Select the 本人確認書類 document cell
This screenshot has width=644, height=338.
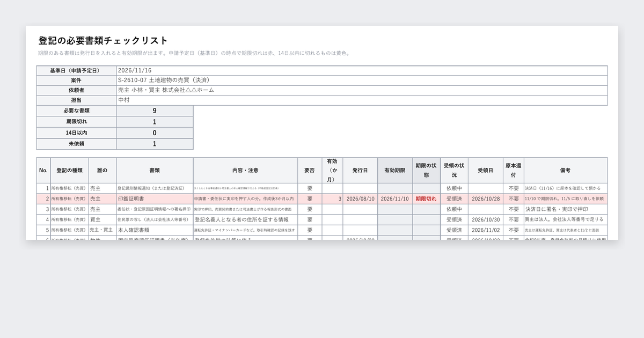155,230
